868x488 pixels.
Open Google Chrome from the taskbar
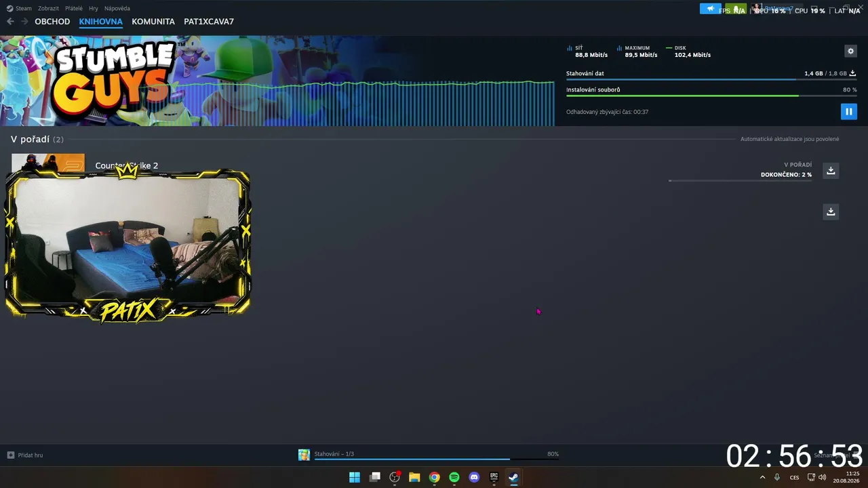pyautogui.click(x=434, y=477)
